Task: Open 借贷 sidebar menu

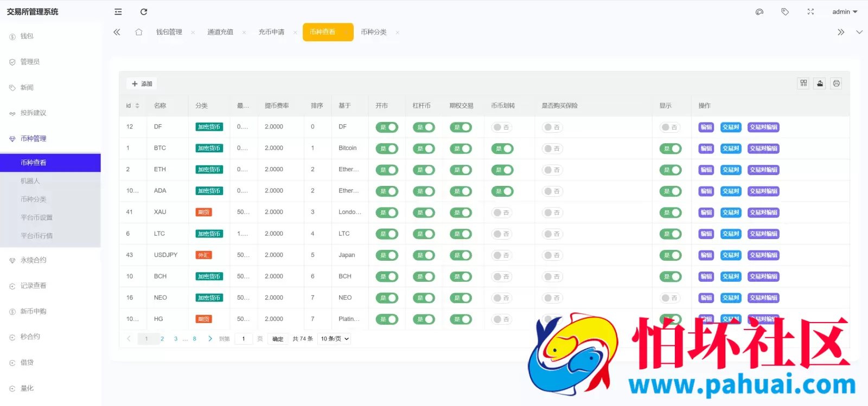Action: (x=50, y=363)
